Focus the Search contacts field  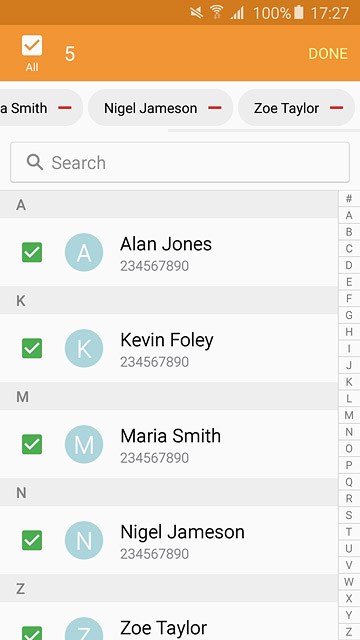[180, 162]
